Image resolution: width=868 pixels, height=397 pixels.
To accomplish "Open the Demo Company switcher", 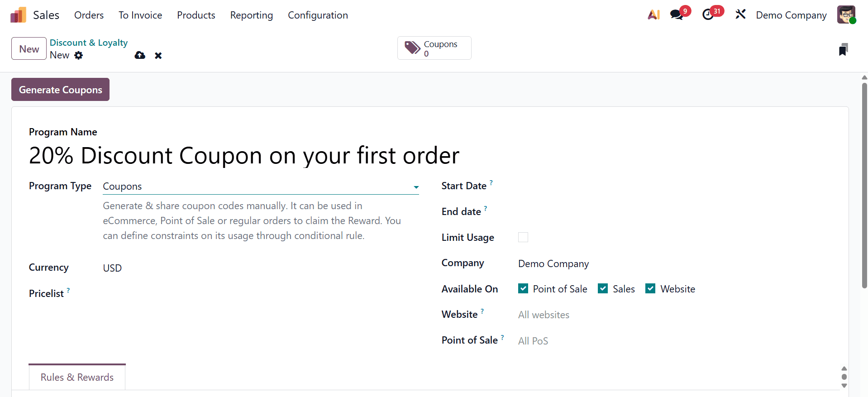I will point(791,15).
